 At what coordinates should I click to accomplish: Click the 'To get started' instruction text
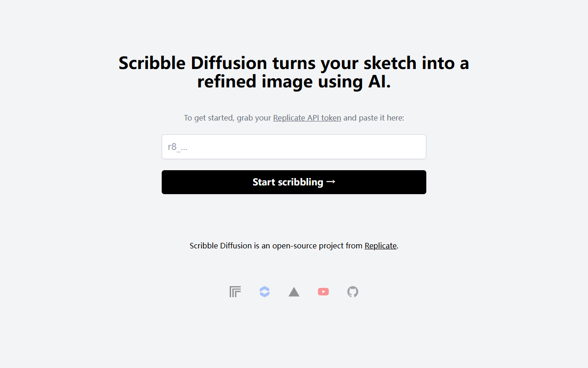pyautogui.click(x=294, y=118)
